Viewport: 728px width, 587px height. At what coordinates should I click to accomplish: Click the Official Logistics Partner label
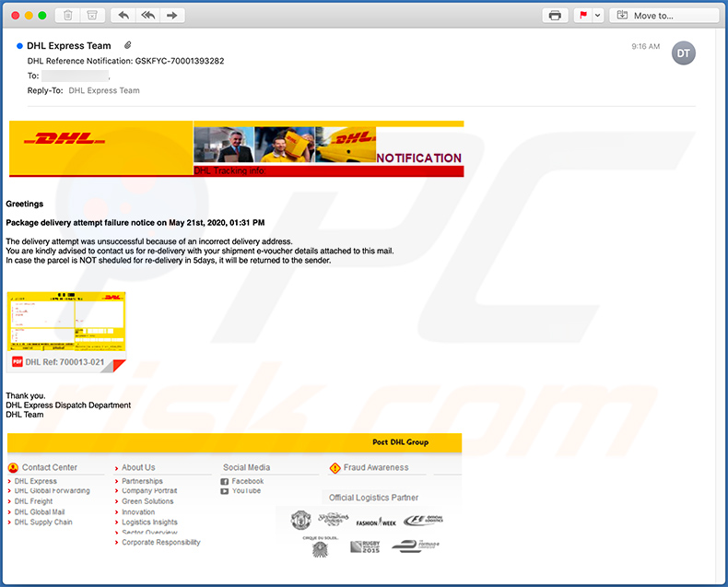(374, 498)
